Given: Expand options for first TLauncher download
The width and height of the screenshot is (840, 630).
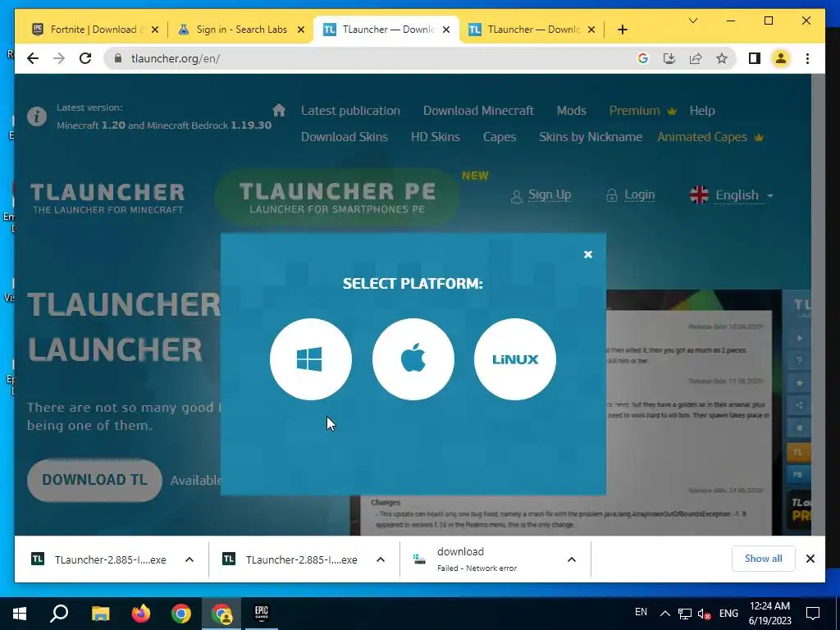Looking at the screenshot, I should 189,559.
